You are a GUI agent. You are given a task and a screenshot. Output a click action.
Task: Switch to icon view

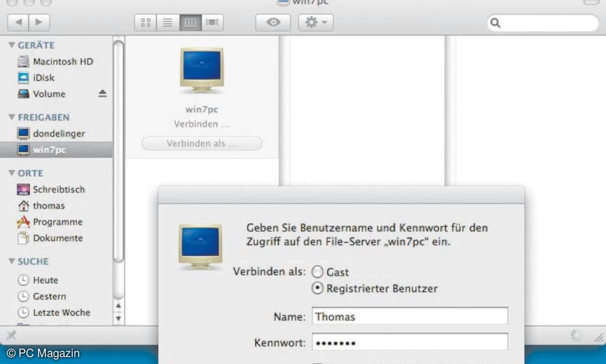[146, 22]
